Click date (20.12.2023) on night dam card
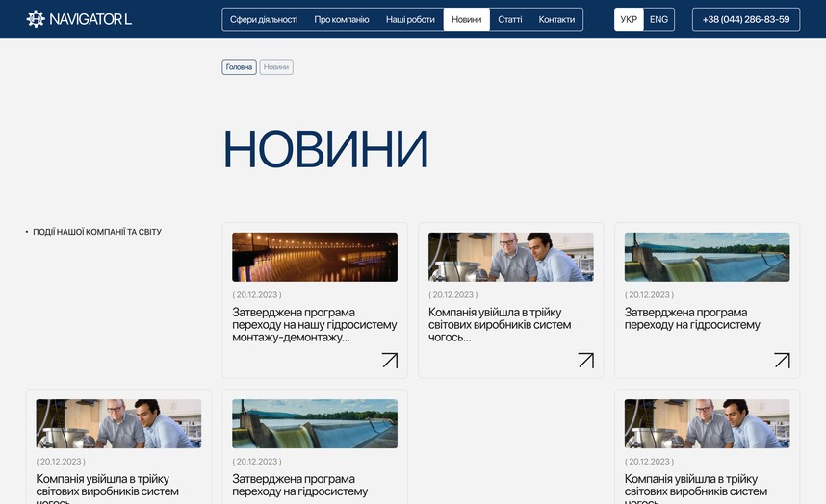Screen dimensions: 826x504 pos(257,294)
